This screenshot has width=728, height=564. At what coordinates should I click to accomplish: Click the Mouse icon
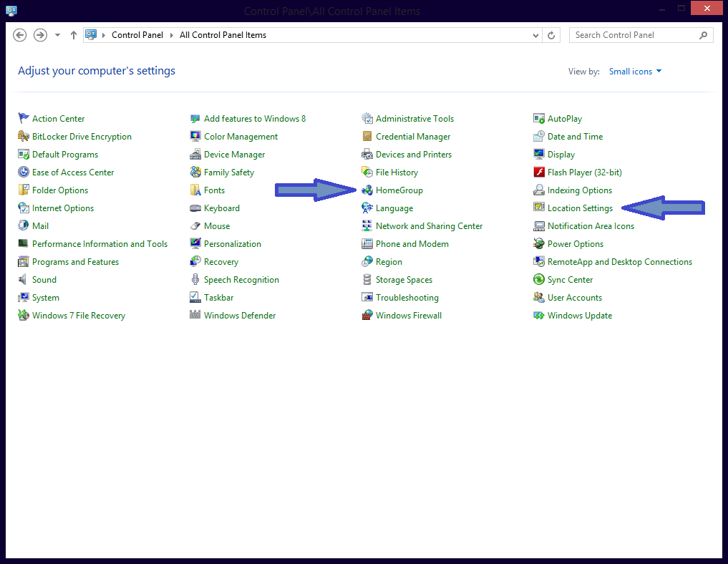[195, 225]
